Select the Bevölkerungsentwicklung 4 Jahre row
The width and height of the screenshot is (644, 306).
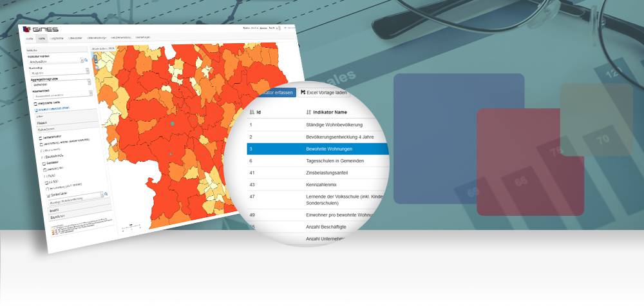click(317, 137)
